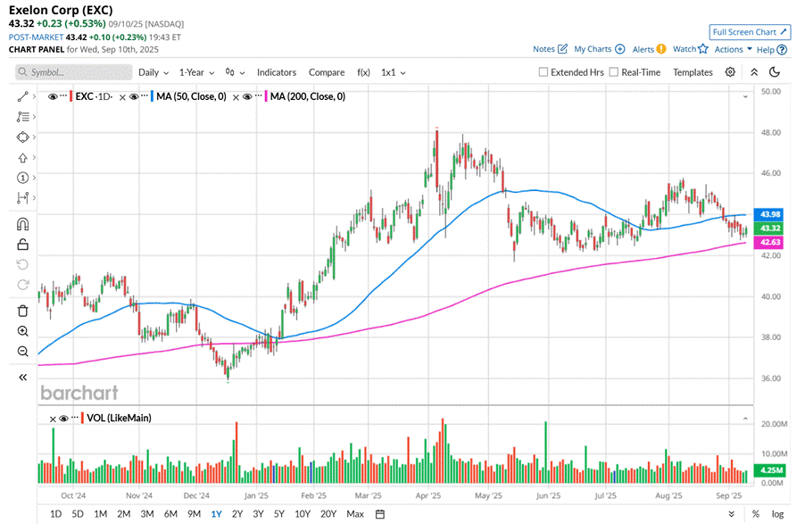805x532 pixels.
Task: Toggle logarithmic scale with log button
Action: click(x=777, y=514)
